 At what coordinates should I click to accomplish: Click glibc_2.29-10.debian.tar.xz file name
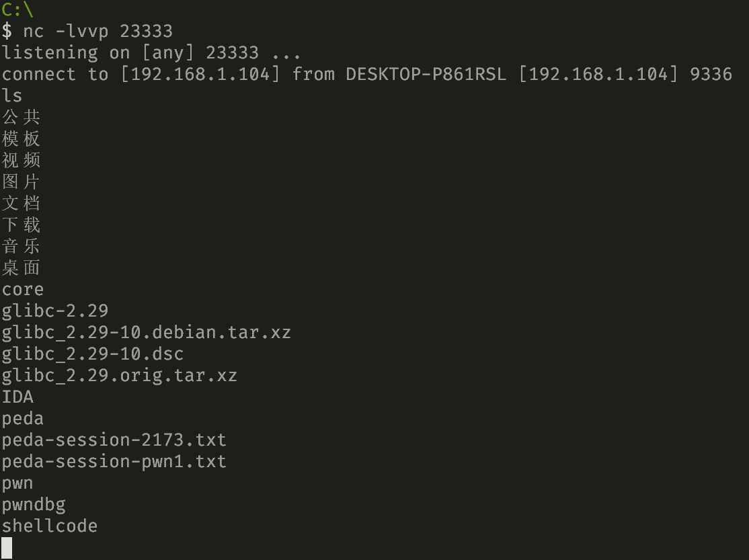point(146,333)
